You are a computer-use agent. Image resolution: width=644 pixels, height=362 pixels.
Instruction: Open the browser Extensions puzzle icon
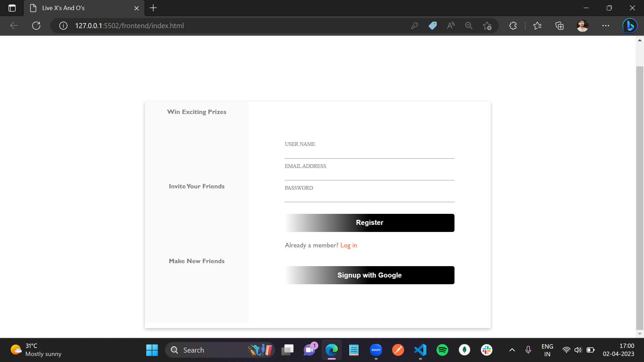513,26
